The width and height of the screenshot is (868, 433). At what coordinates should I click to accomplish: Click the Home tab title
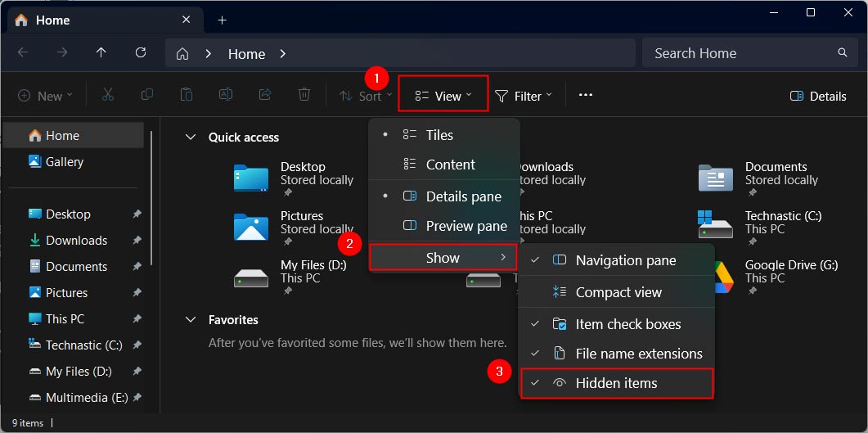click(x=52, y=20)
